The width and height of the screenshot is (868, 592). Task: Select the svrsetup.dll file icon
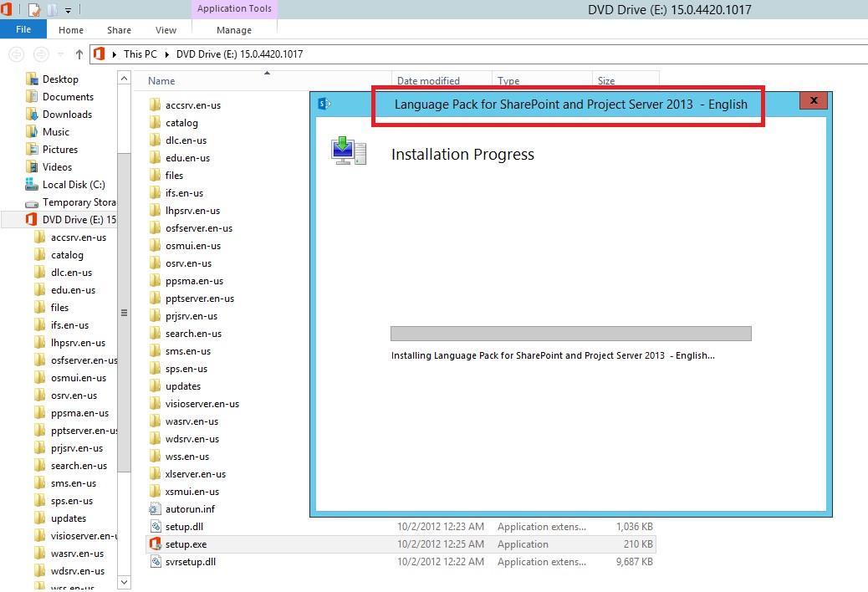[x=155, y=562]
